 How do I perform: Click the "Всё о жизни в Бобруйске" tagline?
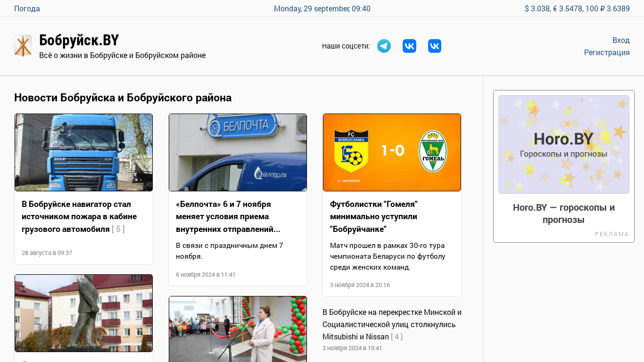(122, 55)
